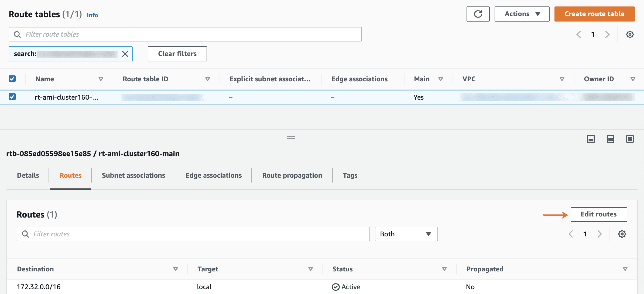Screen dimensions: 644x294
Task: Click the Filter routes search field
Action: [x=193, y=234]
